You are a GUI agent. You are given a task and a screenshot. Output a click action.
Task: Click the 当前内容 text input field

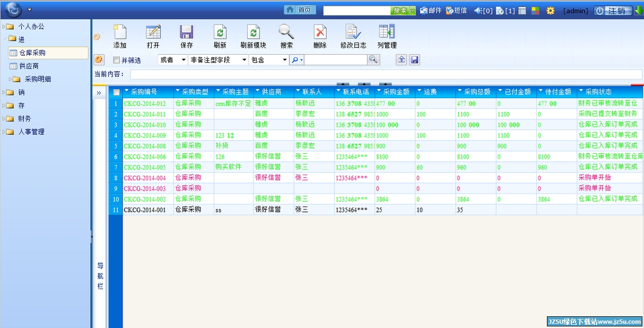378,74
